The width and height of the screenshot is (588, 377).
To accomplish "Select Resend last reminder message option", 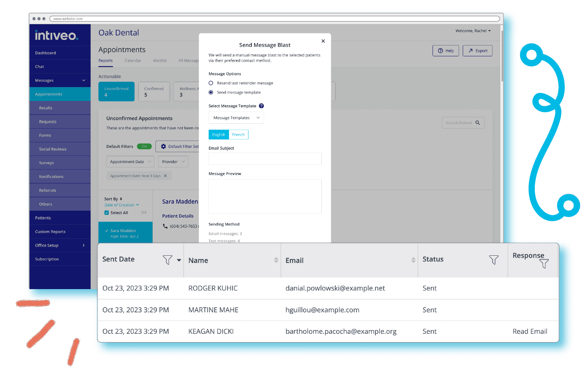I will [211, 83].
